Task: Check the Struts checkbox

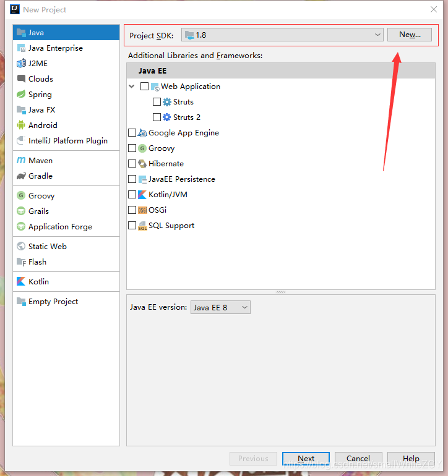Action: (157, 102)
